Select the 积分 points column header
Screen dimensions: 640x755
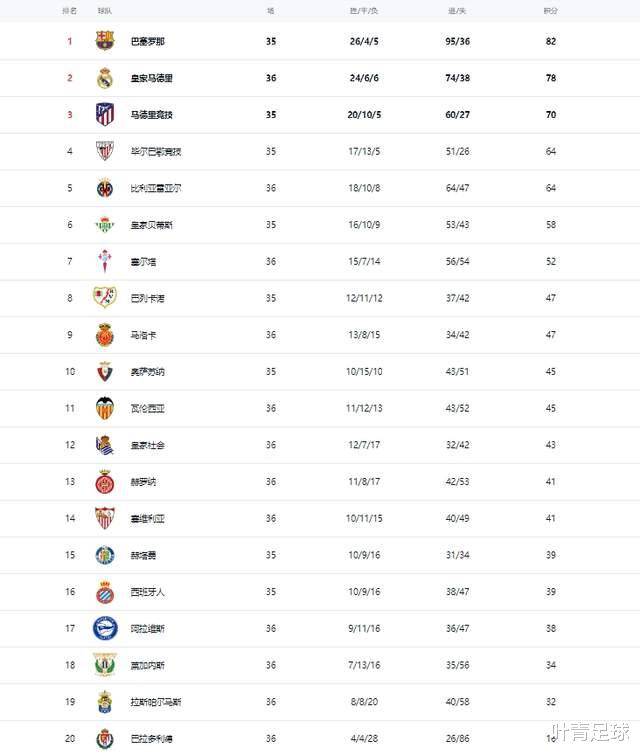point(550,11)
